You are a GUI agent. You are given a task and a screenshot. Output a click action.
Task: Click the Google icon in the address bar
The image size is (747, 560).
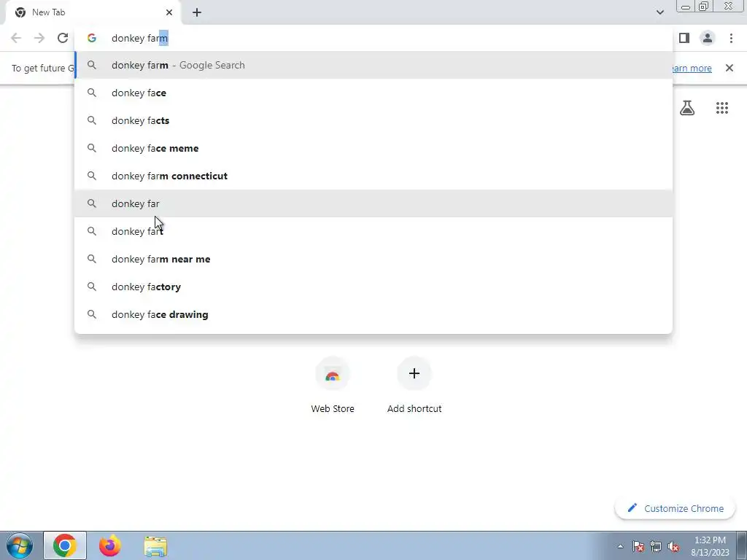click(x=92, y=38)
